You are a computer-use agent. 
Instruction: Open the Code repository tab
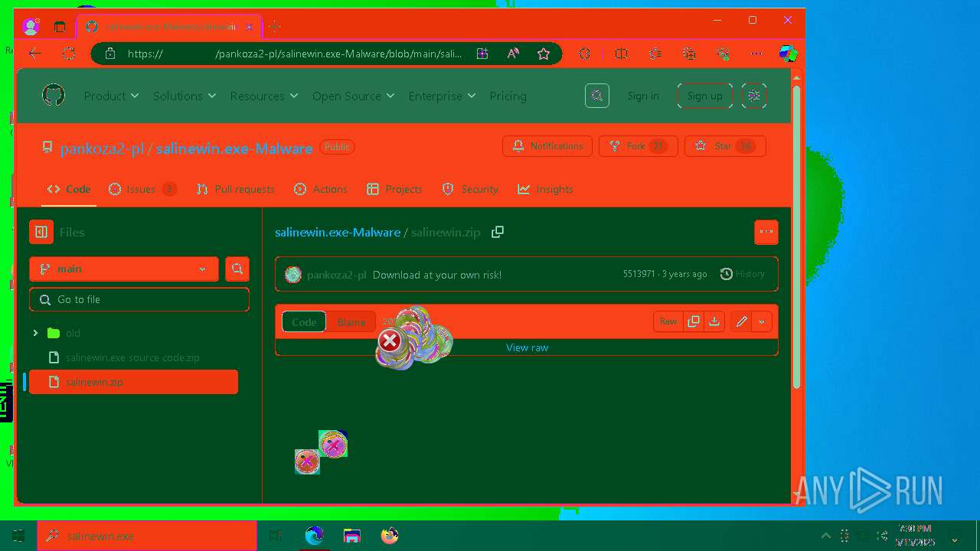coord(69,189)
